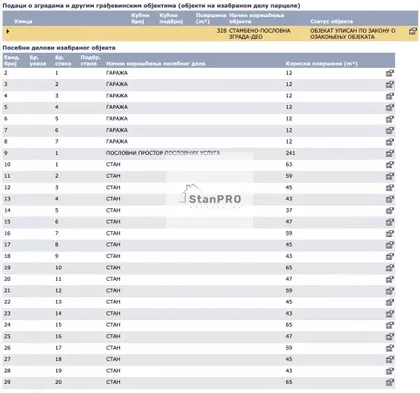Viewport: 420px width, 393px height.
Task: Click the Статус објекта column header
Action: pos(331,21)
